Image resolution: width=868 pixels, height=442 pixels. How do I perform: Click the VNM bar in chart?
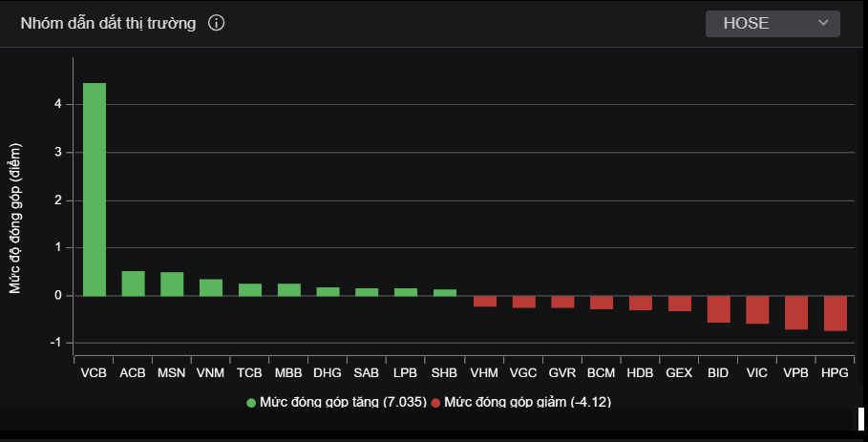[211, 287]
